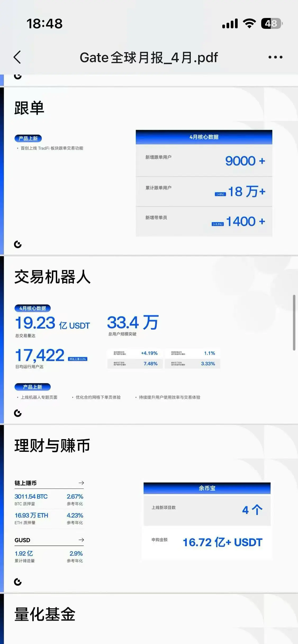Tap the value 3011.54 BTC

[x=31, y=496]
